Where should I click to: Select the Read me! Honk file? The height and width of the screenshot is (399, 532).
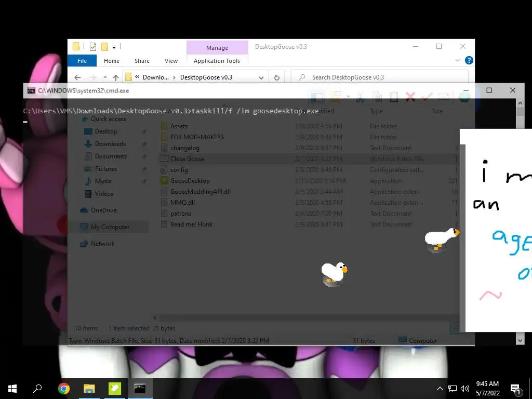coord(191,224)
